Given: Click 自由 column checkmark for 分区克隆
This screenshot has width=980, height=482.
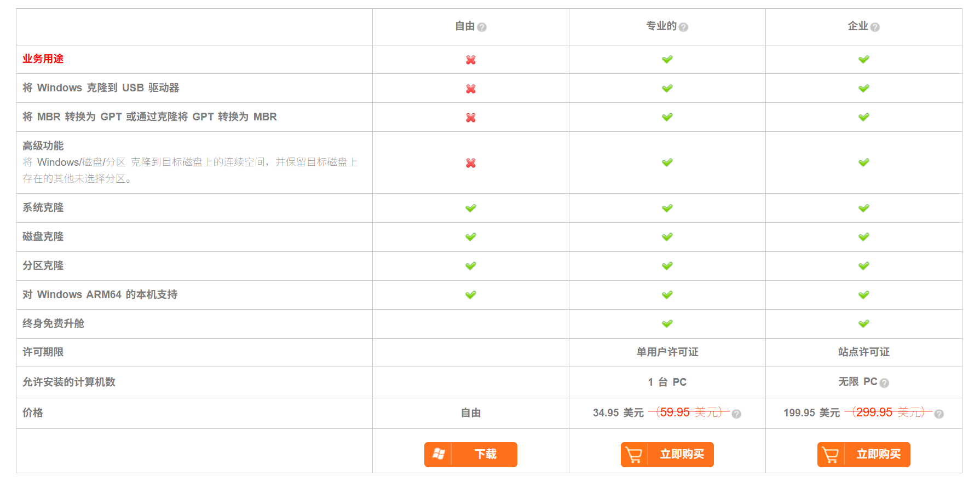Looking at the screenshot, I should (x=471, y=266).
